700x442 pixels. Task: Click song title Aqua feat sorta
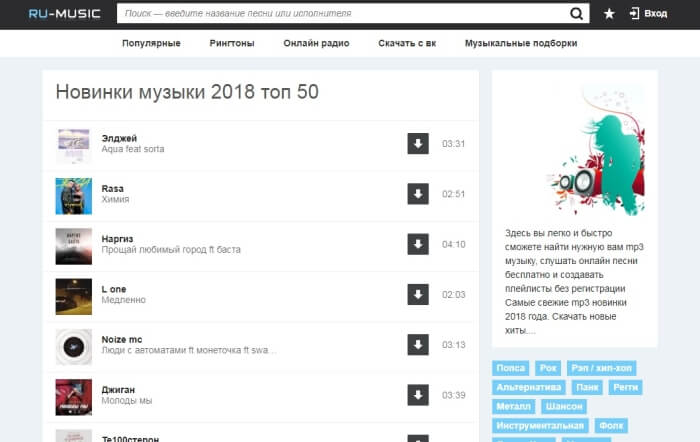[133, 149]
